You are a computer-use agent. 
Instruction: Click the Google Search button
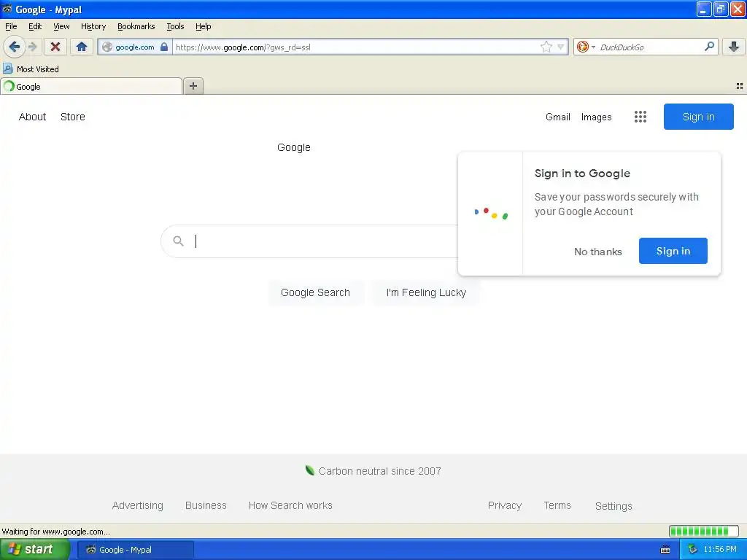315,292
